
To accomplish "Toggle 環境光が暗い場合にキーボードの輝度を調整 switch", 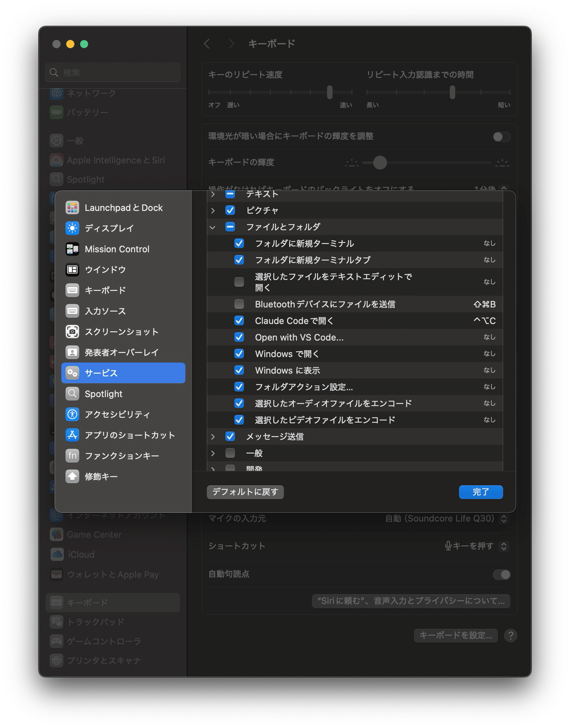I will point(502,137).
